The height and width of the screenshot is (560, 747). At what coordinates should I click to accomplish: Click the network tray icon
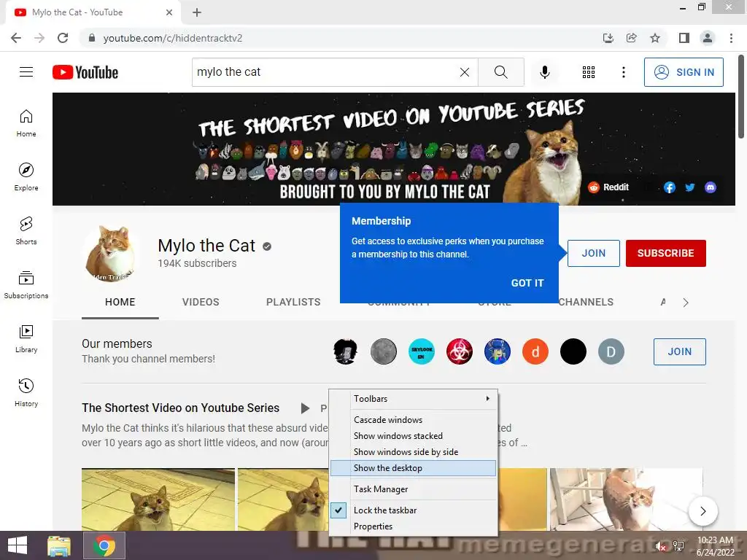678,546
